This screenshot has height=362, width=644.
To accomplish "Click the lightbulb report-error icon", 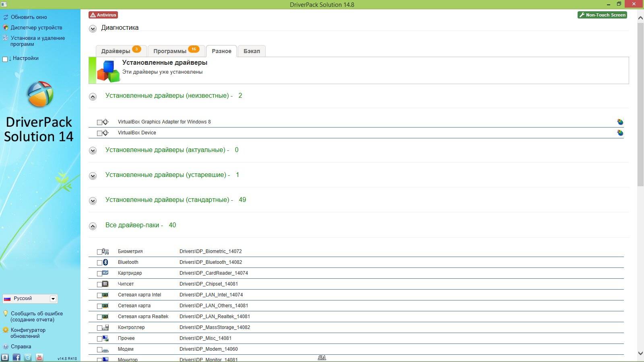I will [x=6, y=313].
